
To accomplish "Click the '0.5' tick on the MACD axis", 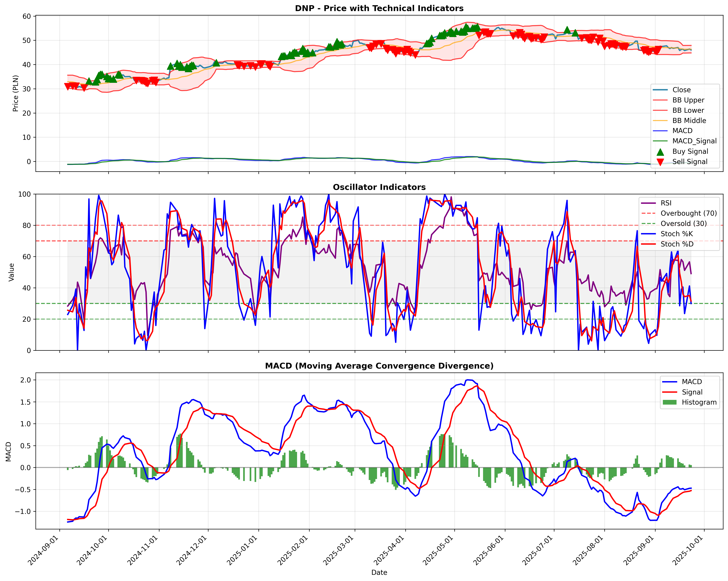I will pos(26,446).
